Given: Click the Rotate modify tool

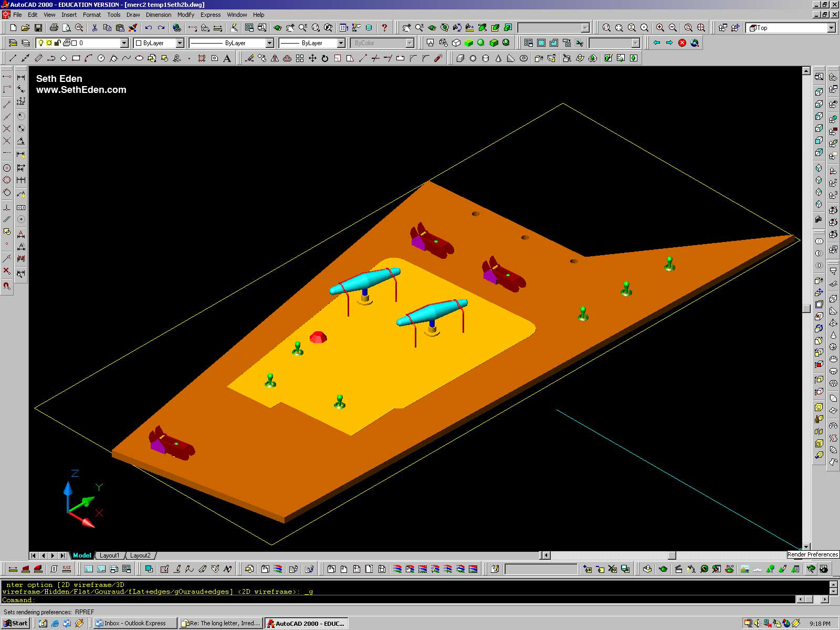Looking at the screenshot, I should (325, 58).
